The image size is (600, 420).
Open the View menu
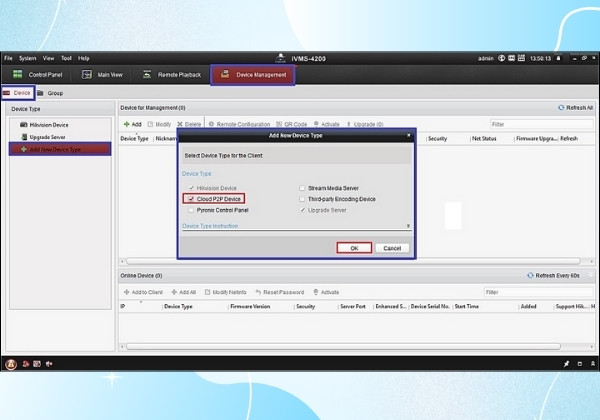coord(48,58)
